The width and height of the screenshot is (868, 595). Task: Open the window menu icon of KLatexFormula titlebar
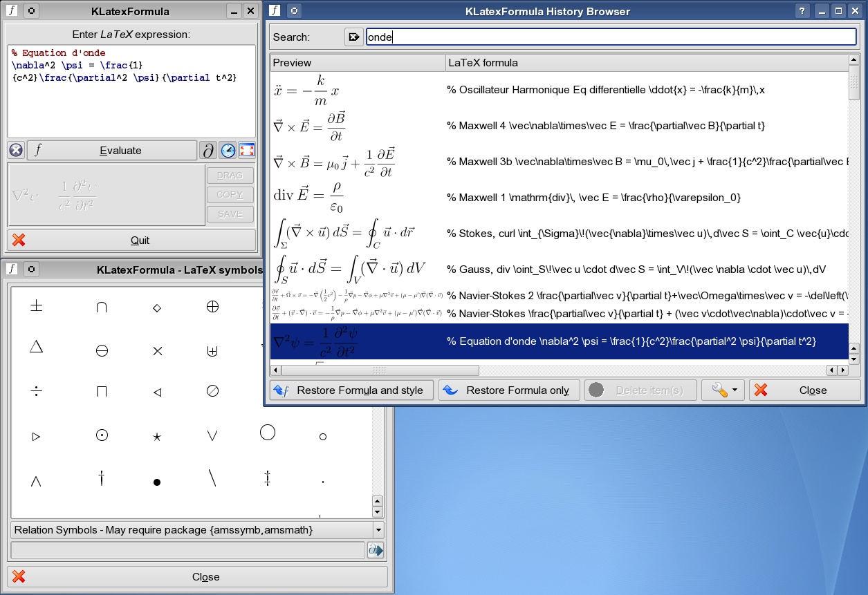(x=12, y=11)
